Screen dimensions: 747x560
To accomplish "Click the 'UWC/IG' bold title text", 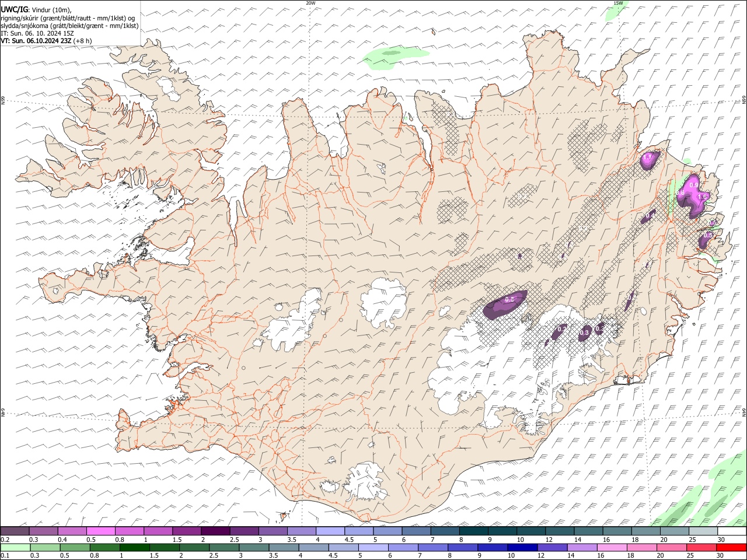I will (13, 10).
